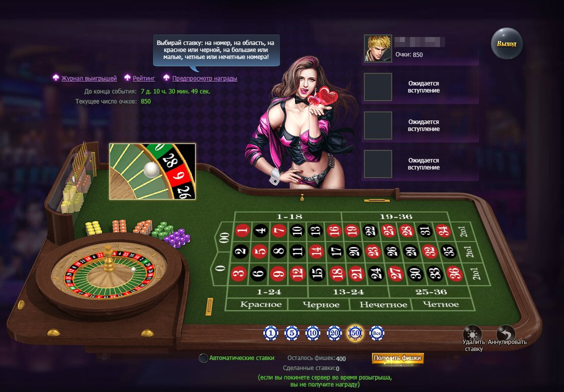The image size is (564, 392).
Task: Open the Рейтинг link
Action: [144, 78]
